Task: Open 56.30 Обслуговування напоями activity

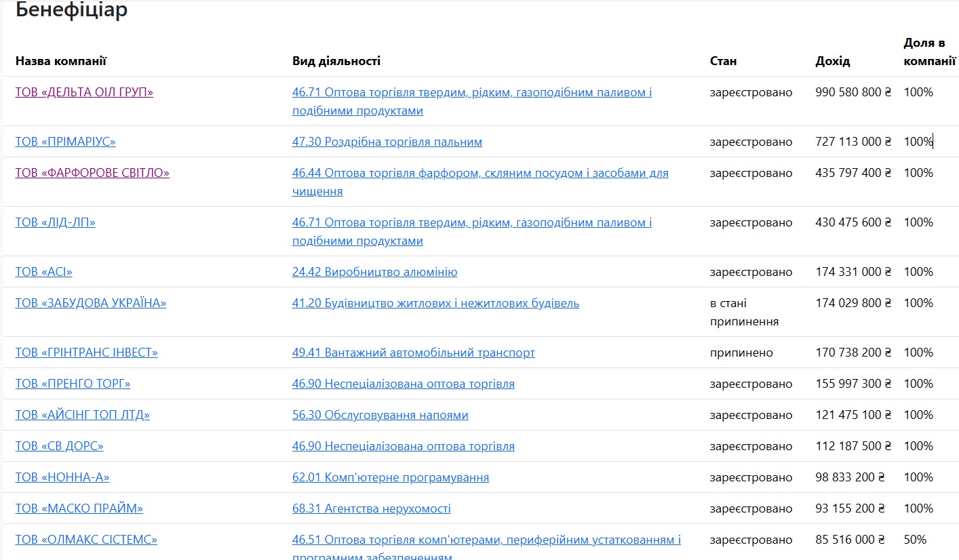Action: click(380, 415)
